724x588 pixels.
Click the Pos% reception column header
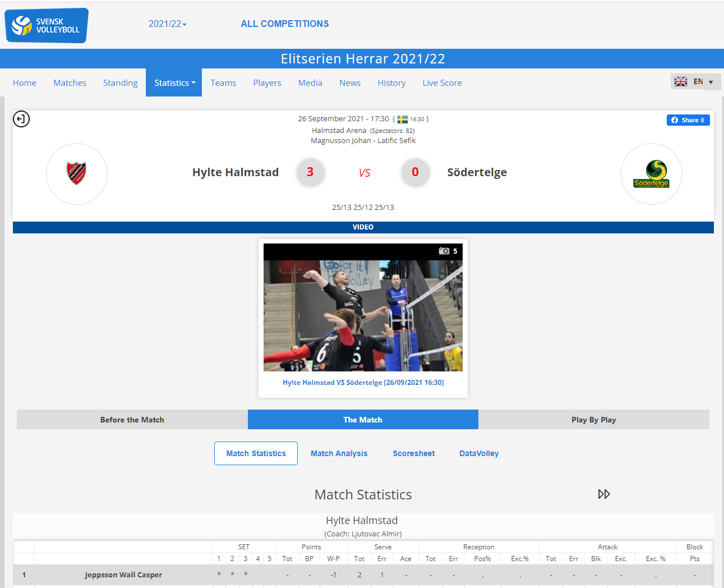[x=482, y=559]
